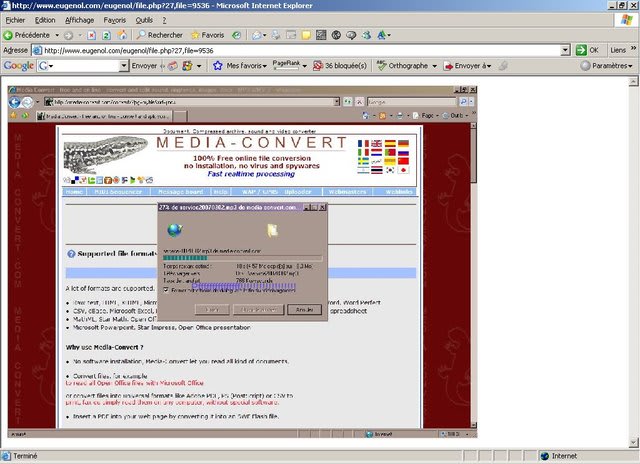Click the Message board navigation tab

(180, 191)
